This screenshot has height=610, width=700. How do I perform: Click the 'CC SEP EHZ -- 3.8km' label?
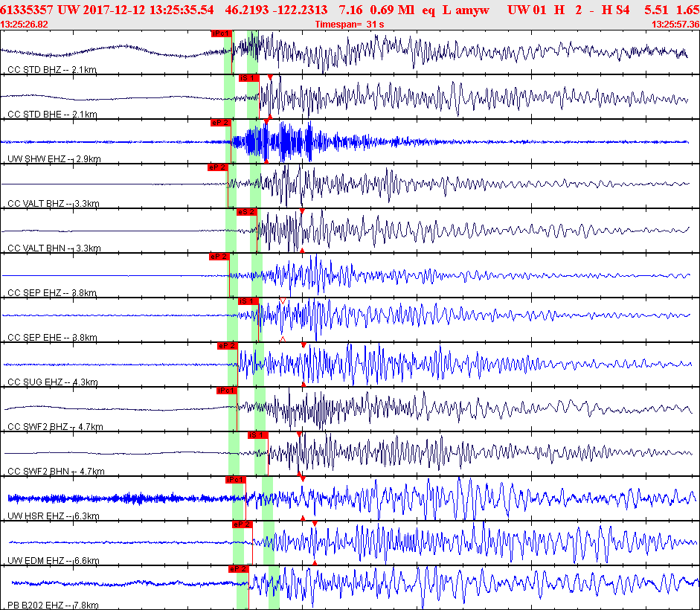point(52,293)
